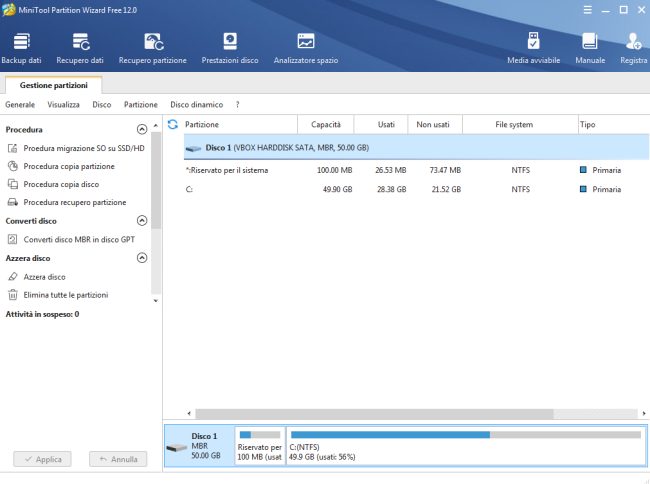
Task: Click Converti disco MBR in disco GPT
Action: tap(79, 239)
